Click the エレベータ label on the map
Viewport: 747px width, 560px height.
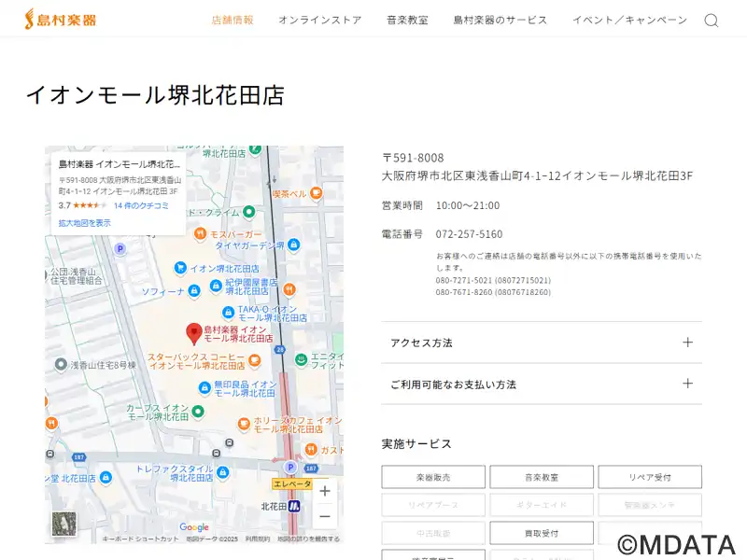[292, 483]
